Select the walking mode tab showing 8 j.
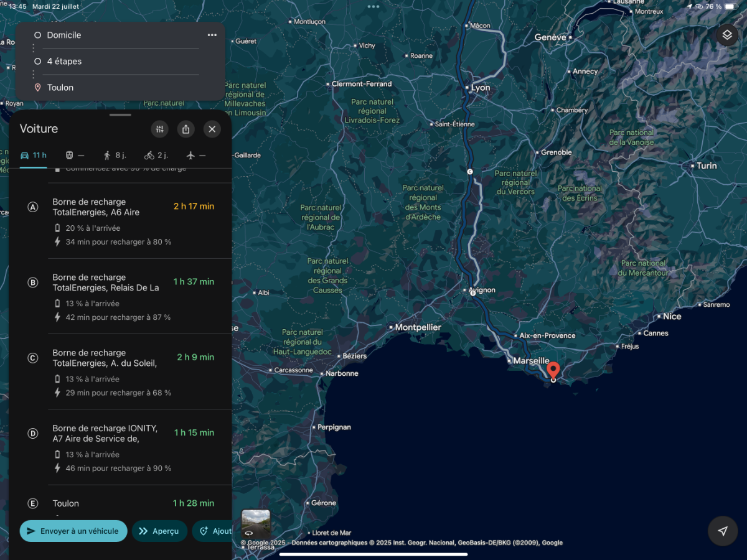This screenshot has height=560, width=747. [x=115, y=156]
